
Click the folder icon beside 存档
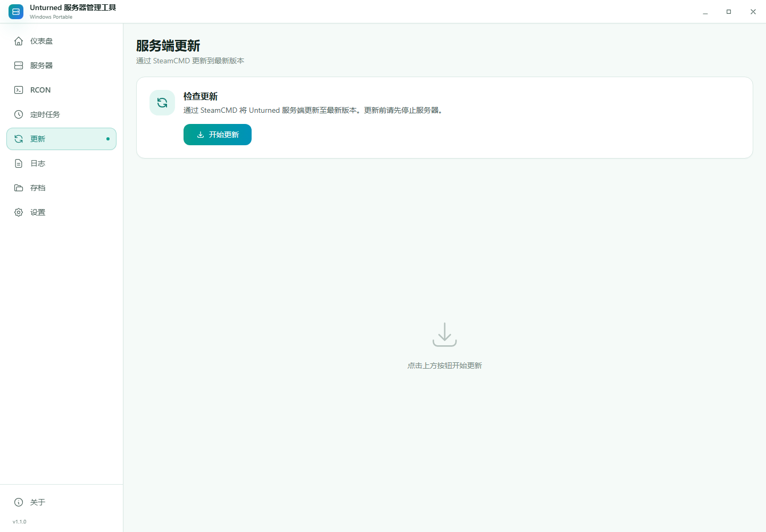tap(19, 188)
